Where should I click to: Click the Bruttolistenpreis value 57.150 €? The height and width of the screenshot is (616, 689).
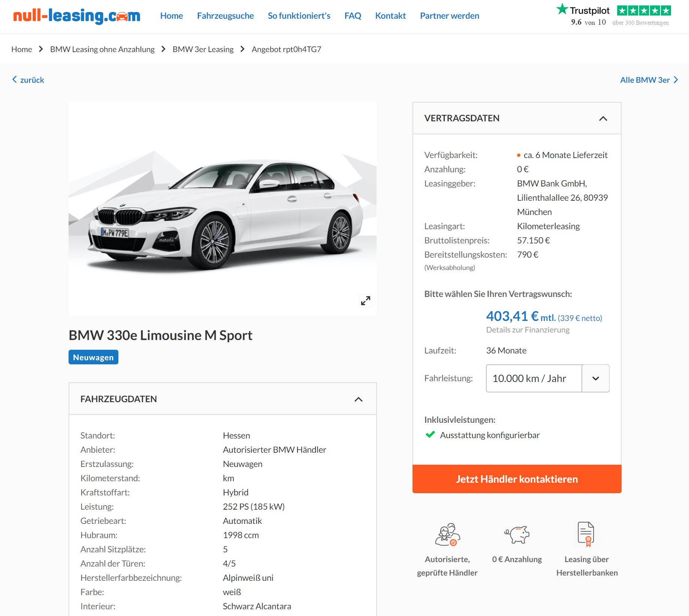coord(533,240)
